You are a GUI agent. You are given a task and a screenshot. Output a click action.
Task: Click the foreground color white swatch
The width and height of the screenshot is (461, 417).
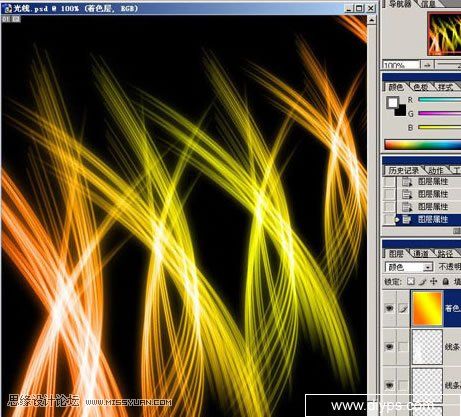392,102
